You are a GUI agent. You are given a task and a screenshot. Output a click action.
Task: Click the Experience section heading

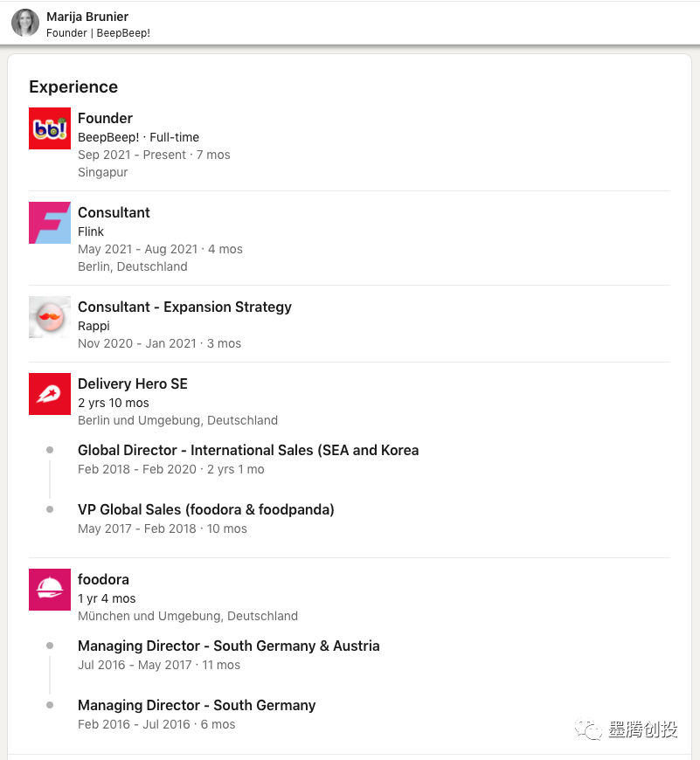(x=73, y=86)
